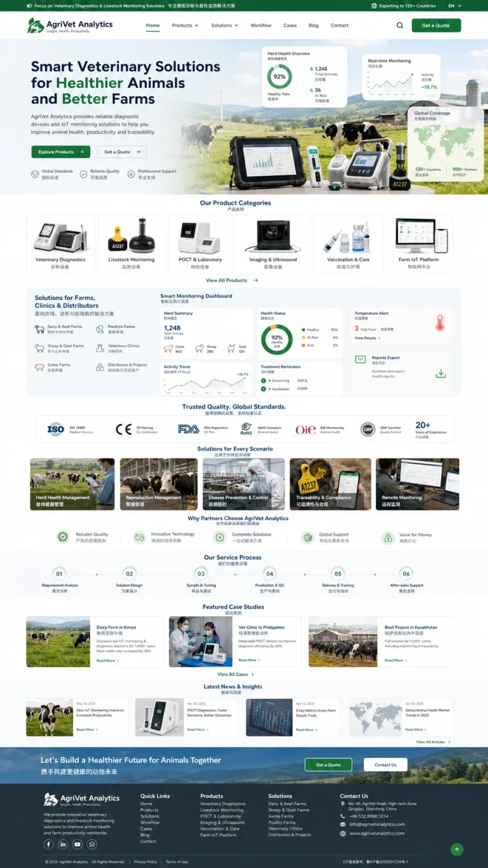Click the Health Status 92% donut chart

[x=277, y=339]
